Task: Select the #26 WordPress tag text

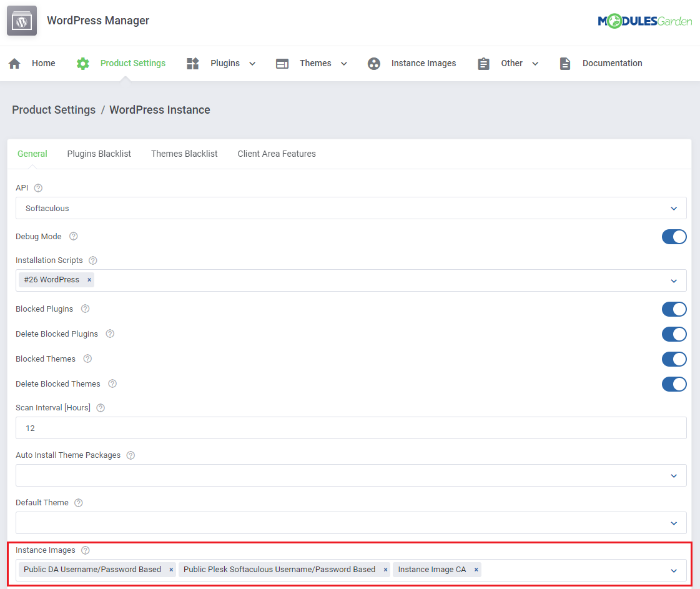Action: click(x=51, y=280)
